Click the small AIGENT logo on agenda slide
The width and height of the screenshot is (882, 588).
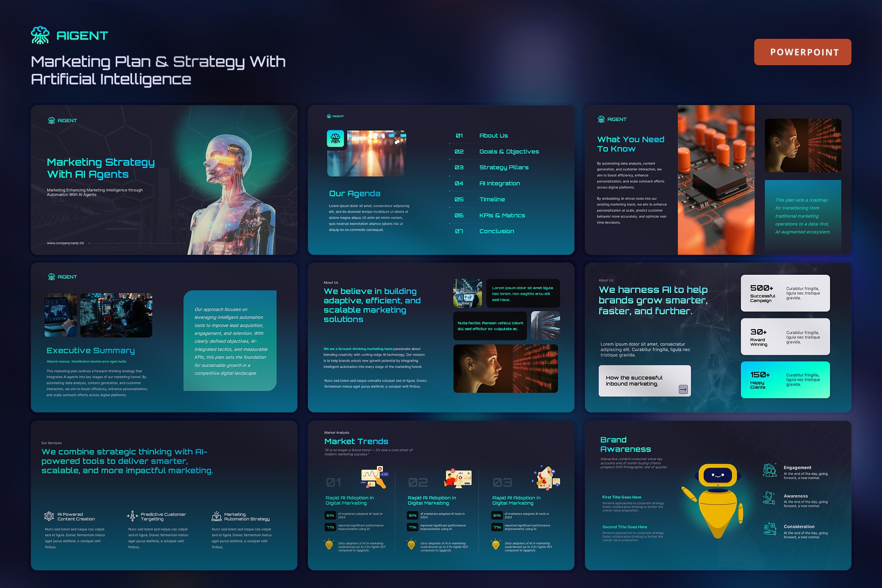click(x=335, y=116)
